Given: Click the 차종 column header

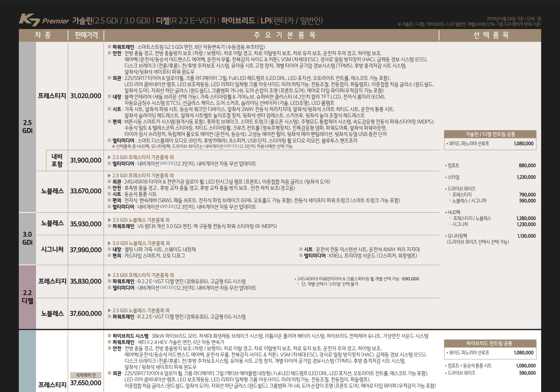Looking at the screenshot, I should [x=43, y=35].
